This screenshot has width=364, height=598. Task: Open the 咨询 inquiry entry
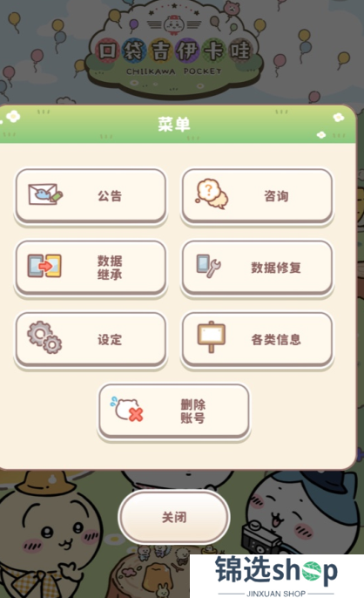point(257,196)
